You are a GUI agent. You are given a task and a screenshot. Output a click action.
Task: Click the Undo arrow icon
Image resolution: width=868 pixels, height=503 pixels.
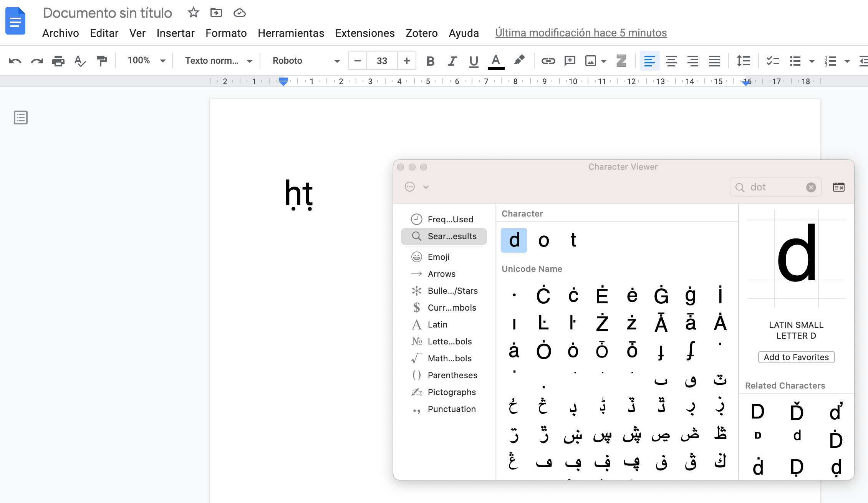click(15, 61)
